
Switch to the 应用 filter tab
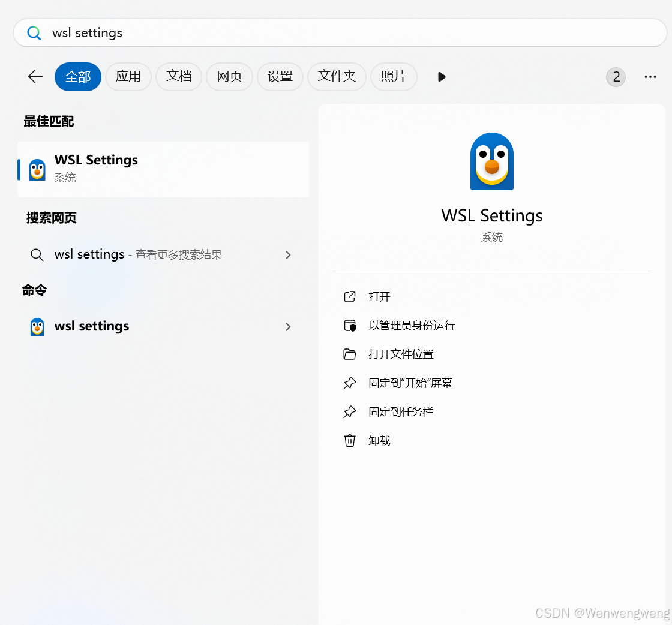pos(128,76)
